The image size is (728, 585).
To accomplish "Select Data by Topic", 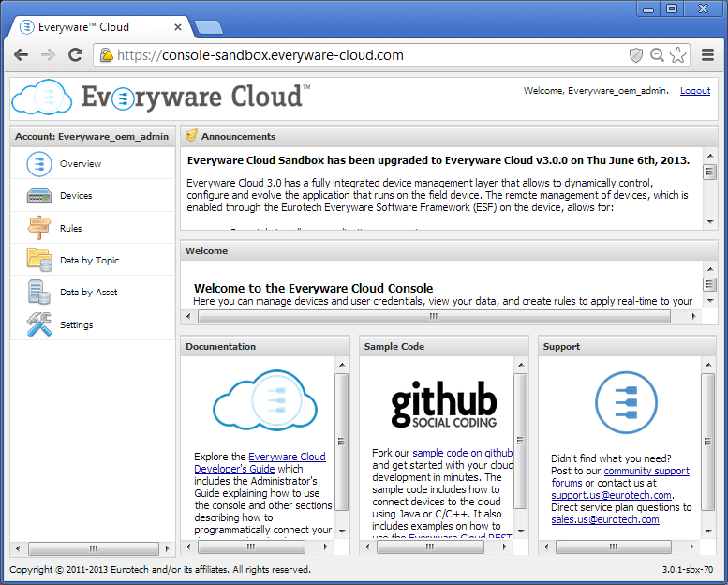I will click(x=93, y=260).
